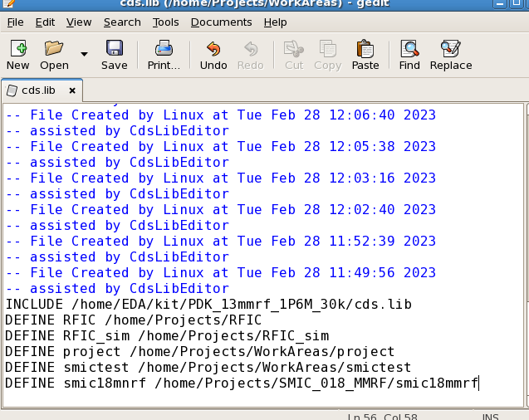Open the Help menu
The height and width of the screenshot is (420, 529).
click(x=275, y=22)
